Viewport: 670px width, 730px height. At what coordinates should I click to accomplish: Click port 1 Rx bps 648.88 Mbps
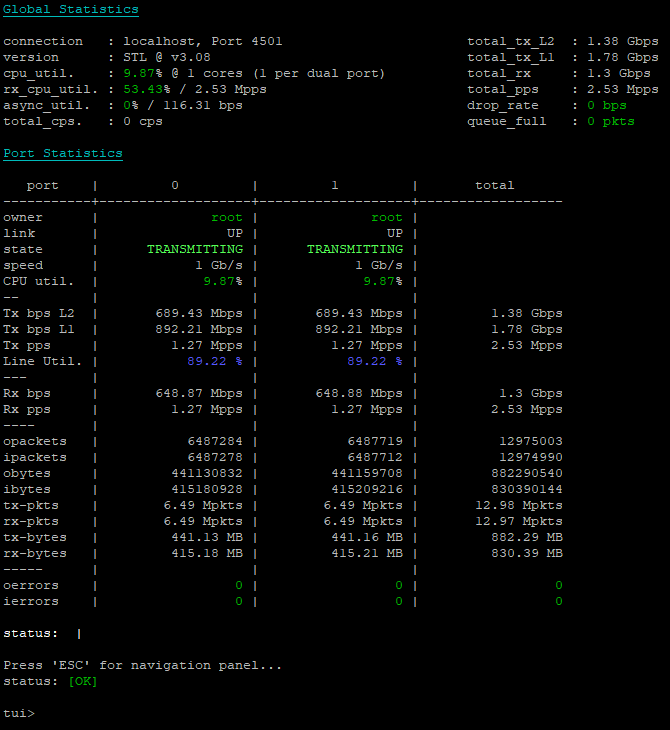359,393
